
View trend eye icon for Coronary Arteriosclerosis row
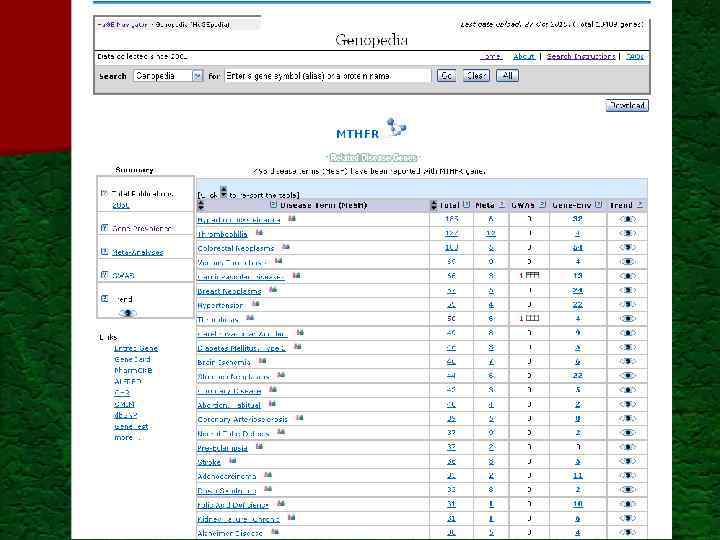click(x=627, y=419)
